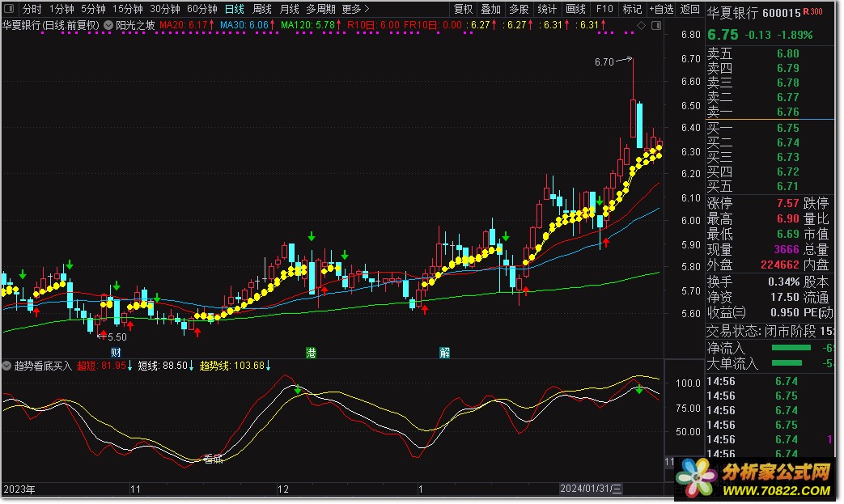This screenshot has height=504, width=844.
Task: Open 多周期 multi-period view
Action: pos(320,9)
